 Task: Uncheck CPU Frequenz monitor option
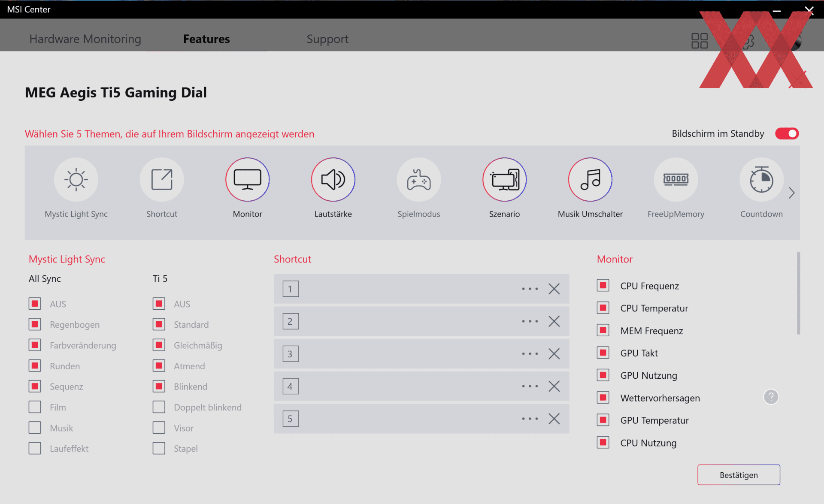tap(603, 286)
